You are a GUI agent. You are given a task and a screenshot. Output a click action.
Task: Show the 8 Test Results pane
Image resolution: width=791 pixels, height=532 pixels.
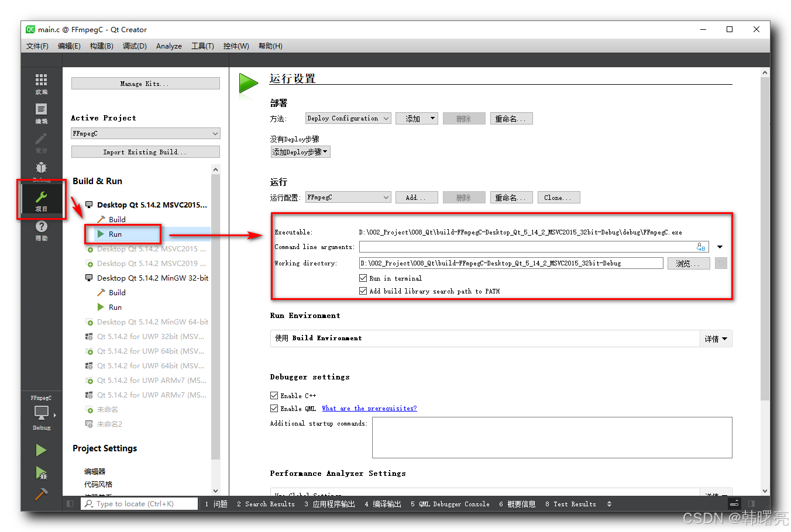[571, 504]
